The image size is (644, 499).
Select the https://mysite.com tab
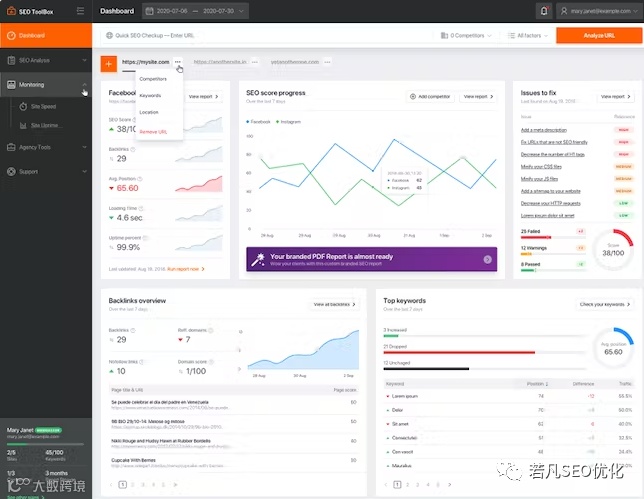coord(145,62)
